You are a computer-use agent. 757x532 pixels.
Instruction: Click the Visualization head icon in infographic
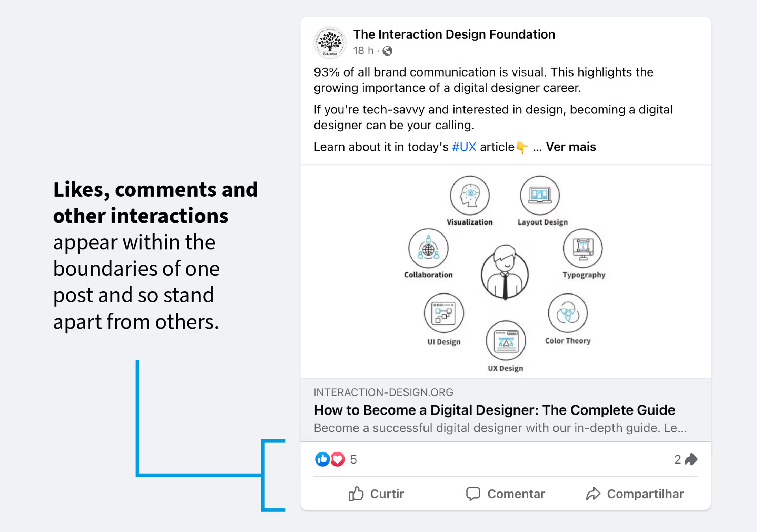470,195
